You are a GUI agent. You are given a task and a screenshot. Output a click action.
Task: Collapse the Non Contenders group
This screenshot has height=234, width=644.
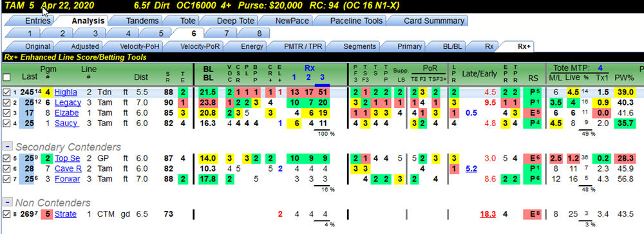click(x=7, y=203)
